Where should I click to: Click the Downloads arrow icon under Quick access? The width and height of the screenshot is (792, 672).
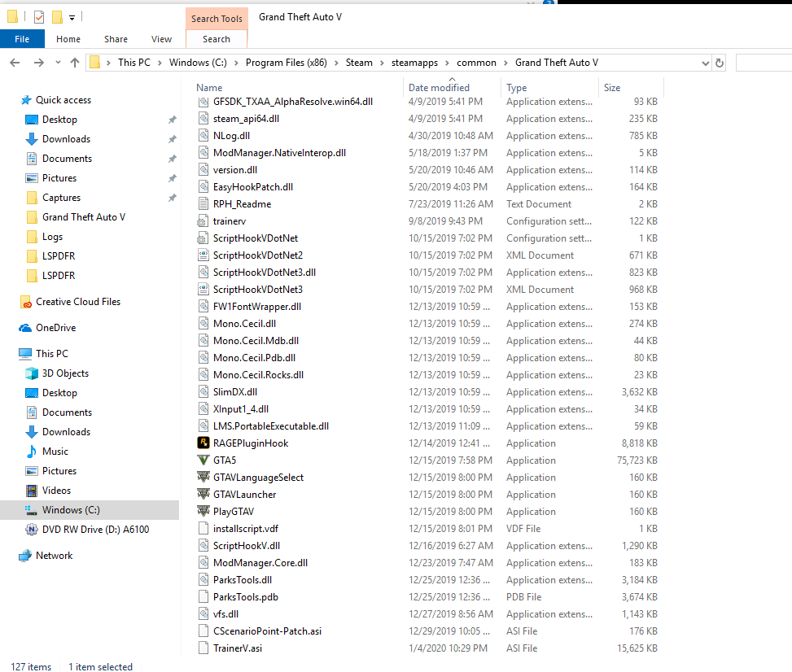[31, 139]
